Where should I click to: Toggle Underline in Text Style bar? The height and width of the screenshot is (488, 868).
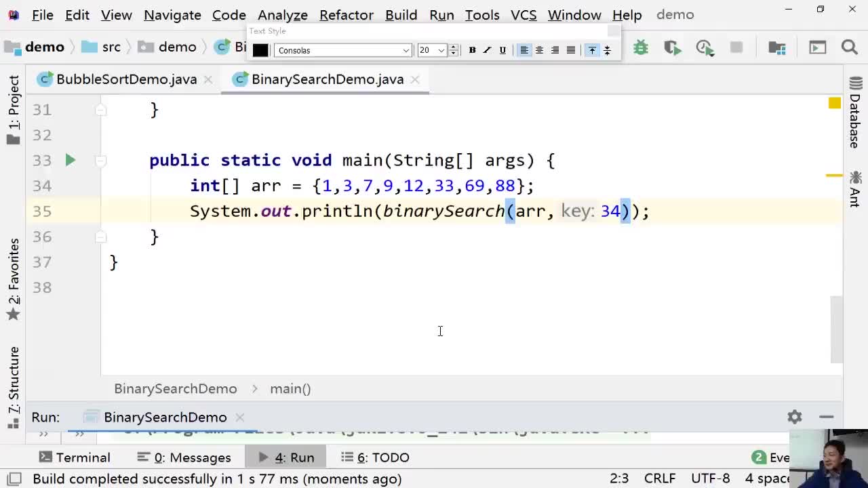502,50
